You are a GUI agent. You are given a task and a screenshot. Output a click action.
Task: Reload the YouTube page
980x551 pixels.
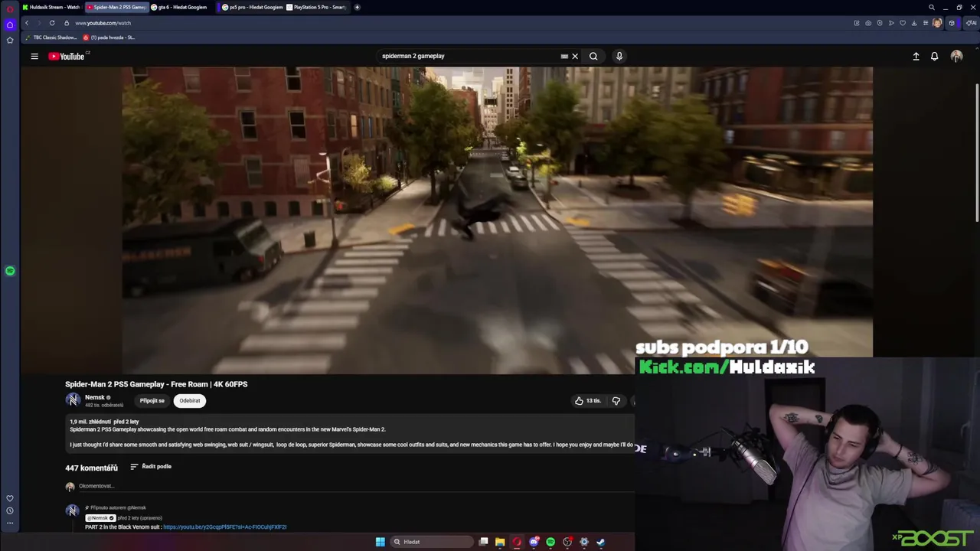click(52, 23)
